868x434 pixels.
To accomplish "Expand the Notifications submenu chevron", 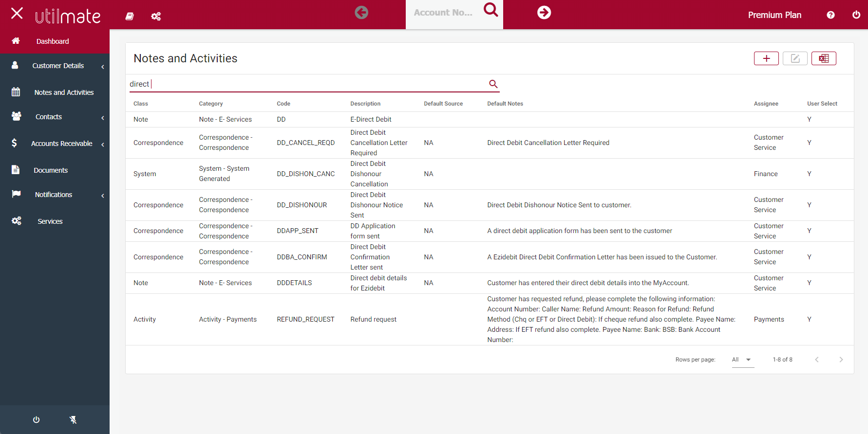I will point(103,196).
